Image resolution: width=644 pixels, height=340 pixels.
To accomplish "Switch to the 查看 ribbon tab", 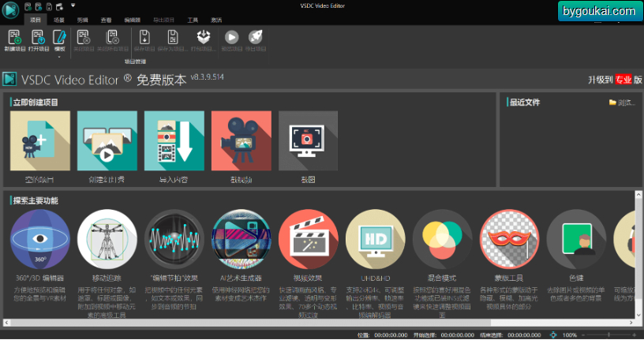I will pyautogui.click(x=106, y=20).
